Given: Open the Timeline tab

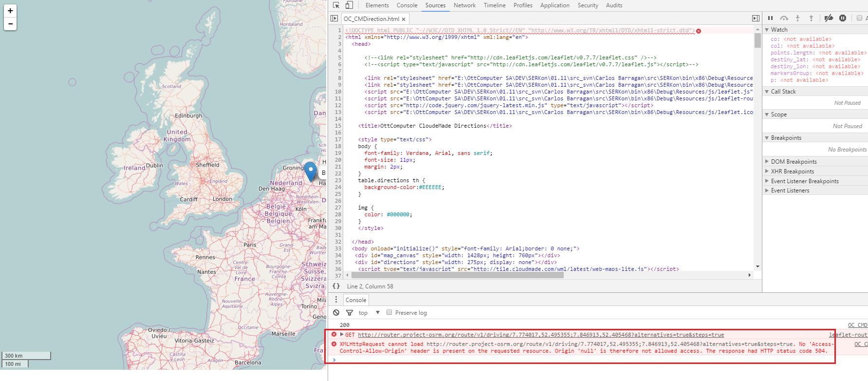Looking at the screenshot, I should tap(495, 5).
